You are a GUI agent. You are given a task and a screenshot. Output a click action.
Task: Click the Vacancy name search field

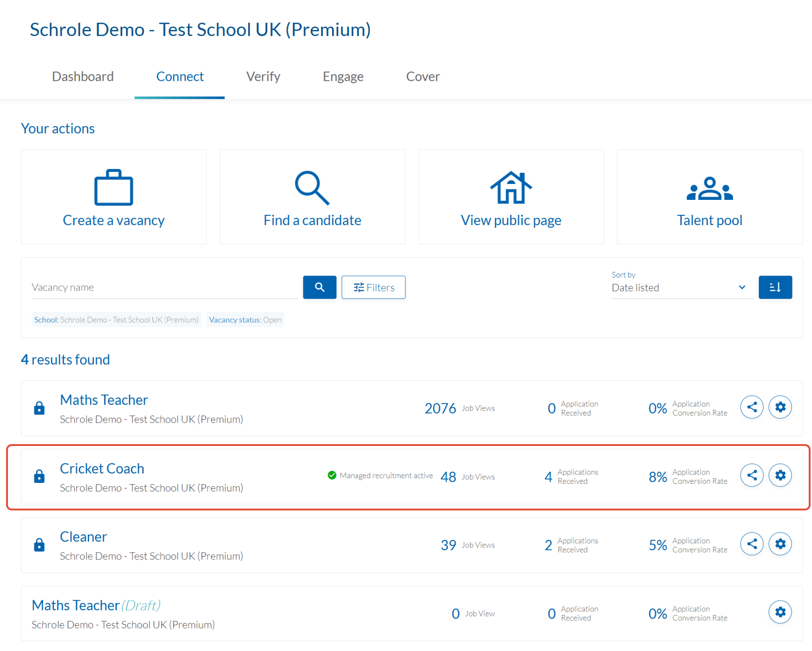(x=165, y=287)
